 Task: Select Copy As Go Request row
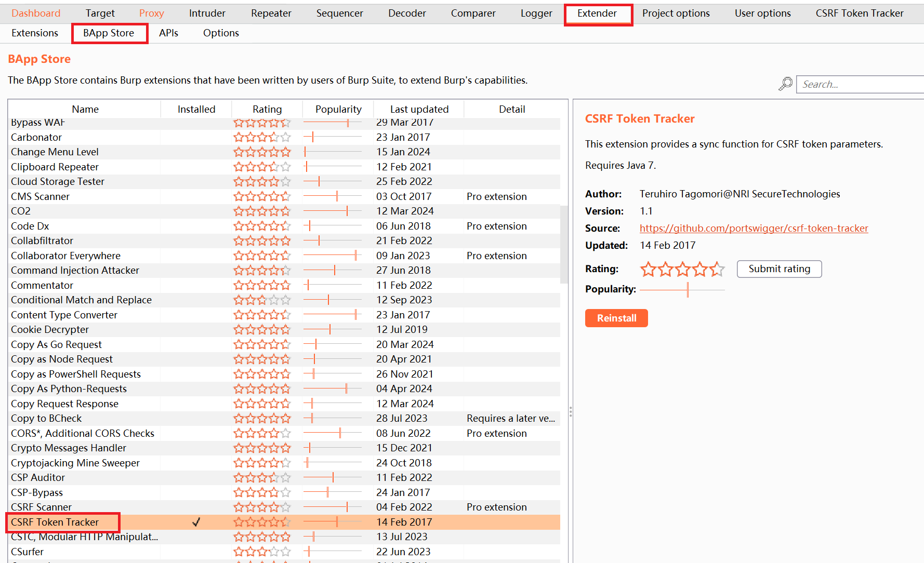[284, 344]
